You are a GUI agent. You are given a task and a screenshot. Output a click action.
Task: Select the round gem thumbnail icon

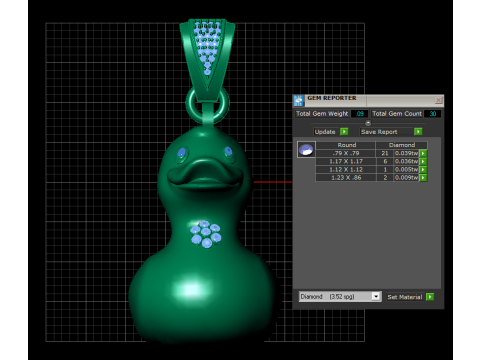[306, 149]
